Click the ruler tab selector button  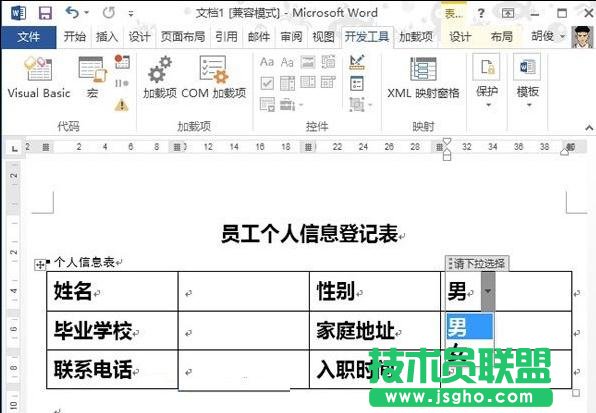point(14,148)
